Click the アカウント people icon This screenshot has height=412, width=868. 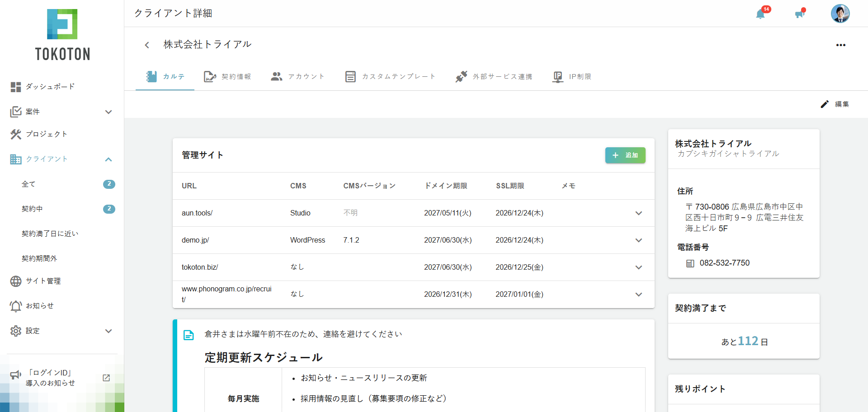(x=276, y=76)
